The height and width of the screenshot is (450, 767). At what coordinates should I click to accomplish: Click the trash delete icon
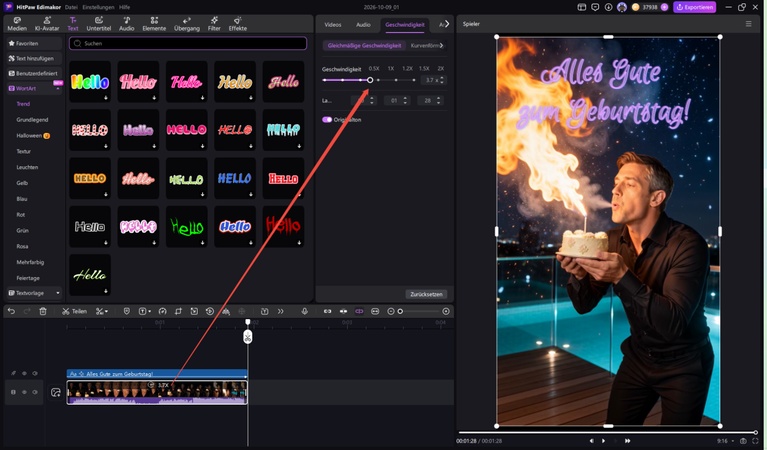(43, 311)
